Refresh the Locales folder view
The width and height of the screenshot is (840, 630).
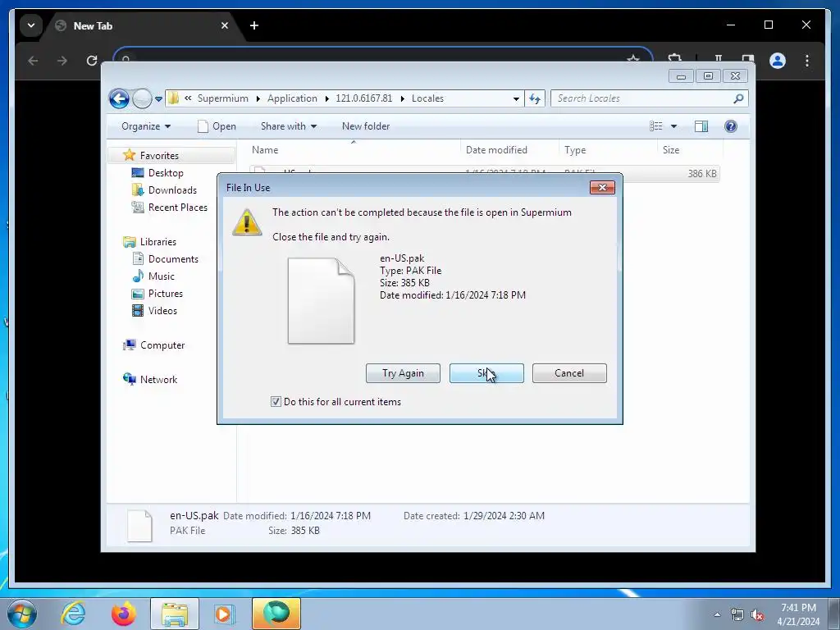coord(535,98)
